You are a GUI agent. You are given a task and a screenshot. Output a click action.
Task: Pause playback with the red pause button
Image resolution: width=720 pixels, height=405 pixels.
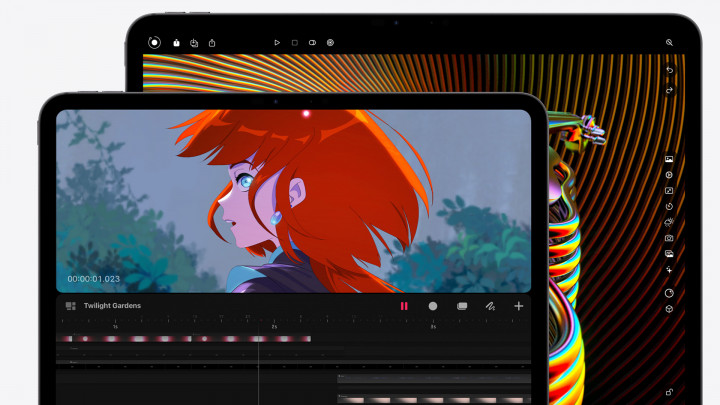click(x=404, y=306)
